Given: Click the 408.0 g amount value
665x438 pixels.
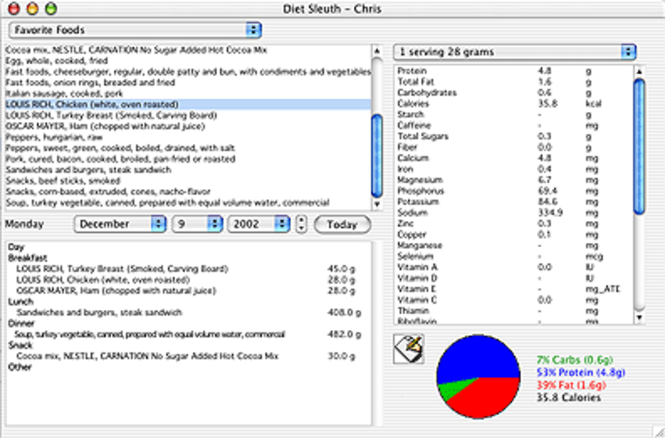Looking at the screenshot, I should pyautogui.click(x=344, y=312).
